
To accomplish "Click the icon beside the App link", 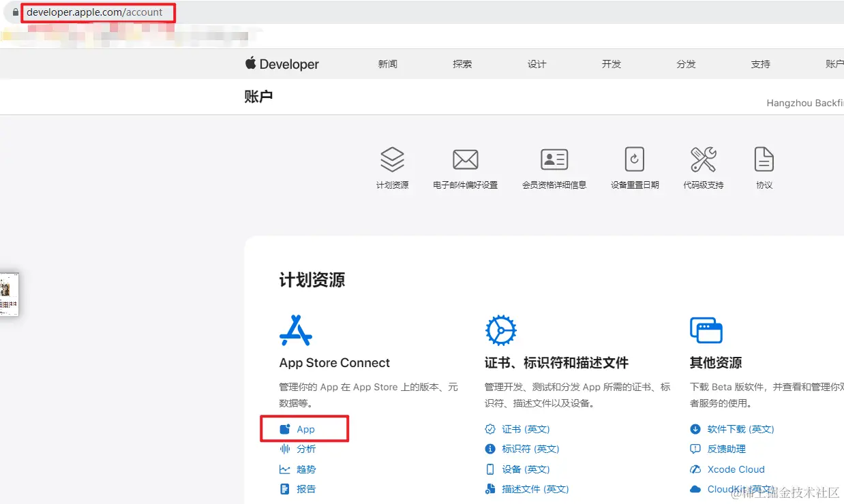I will tap(285, 429).
